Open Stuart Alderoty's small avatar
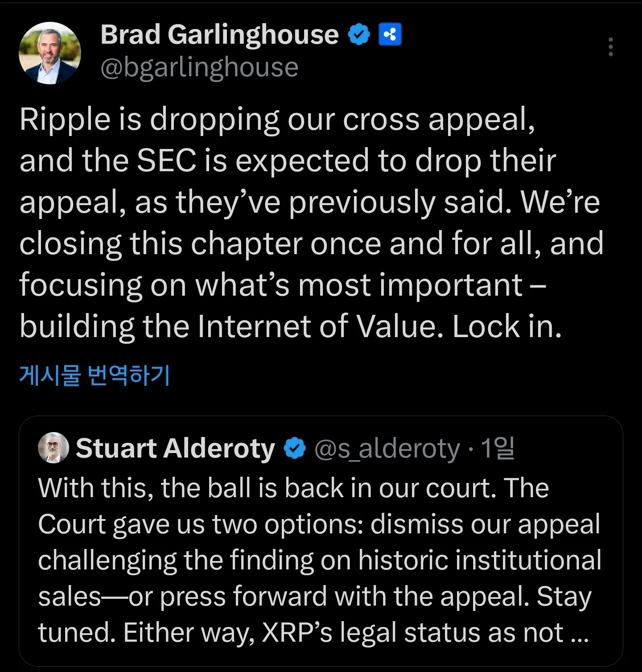The image size is (642, 672). pyautogui.click(x=53, y=448)
